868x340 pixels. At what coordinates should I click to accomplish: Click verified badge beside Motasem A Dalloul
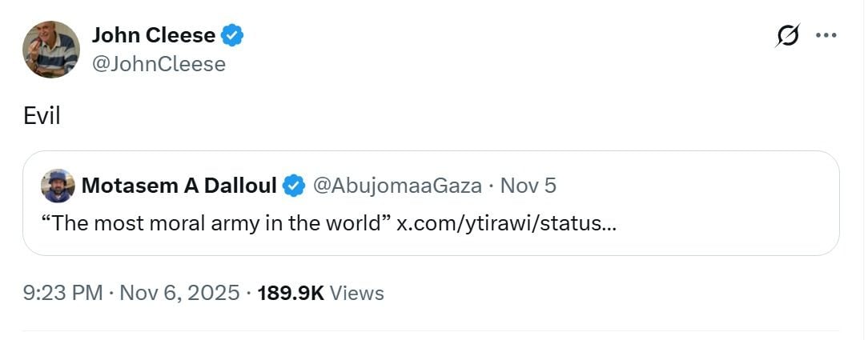click(x=294, y=186)
